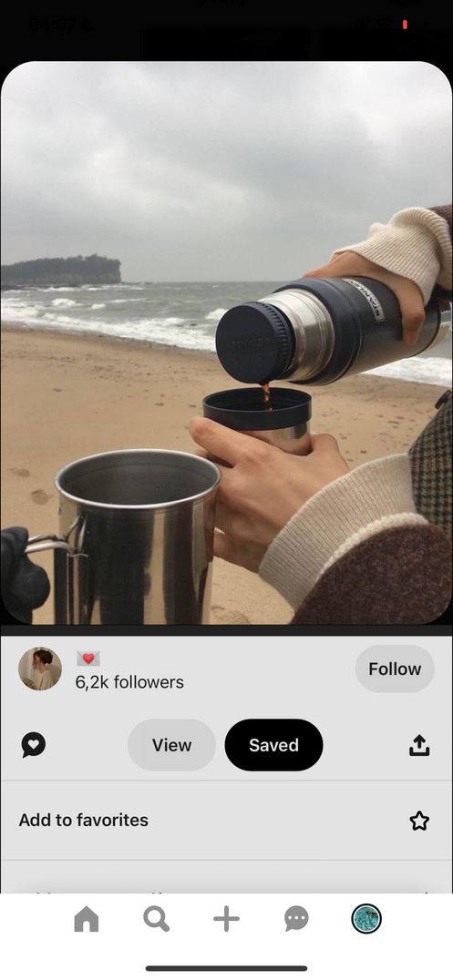Tap the 6,2k followers text

(x=129, y=682)
